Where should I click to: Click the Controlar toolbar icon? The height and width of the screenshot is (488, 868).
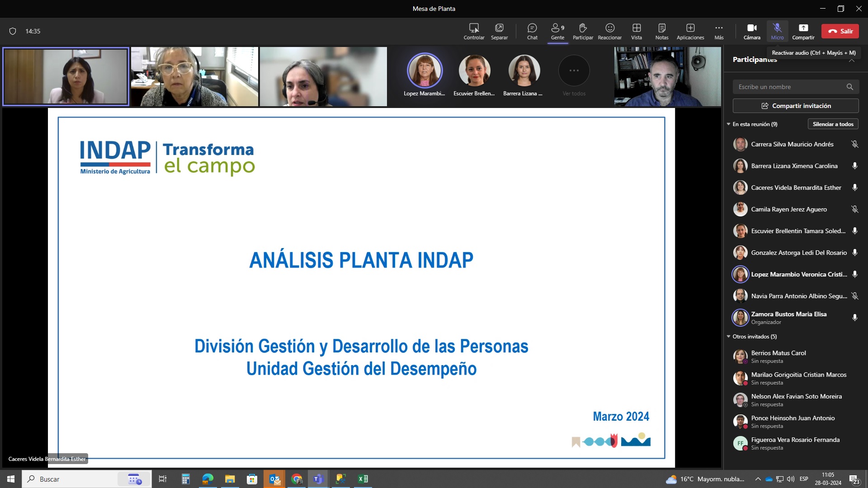[x=474, y=31]
